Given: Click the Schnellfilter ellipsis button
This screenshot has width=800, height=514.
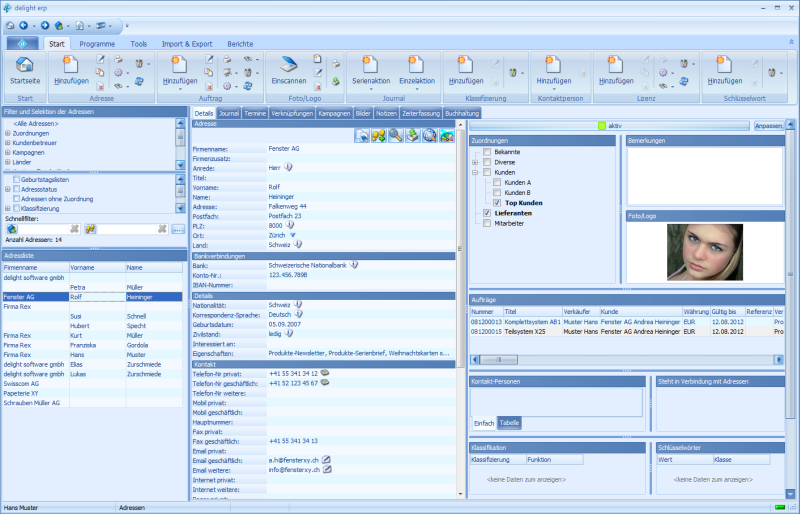Looking at the screenshot, I should click(178, 229).
